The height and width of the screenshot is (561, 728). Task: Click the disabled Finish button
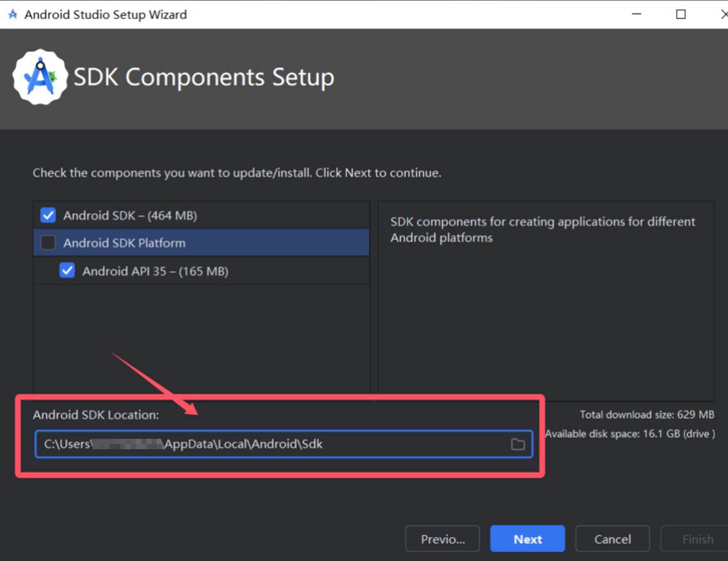(x=695, y=539)
